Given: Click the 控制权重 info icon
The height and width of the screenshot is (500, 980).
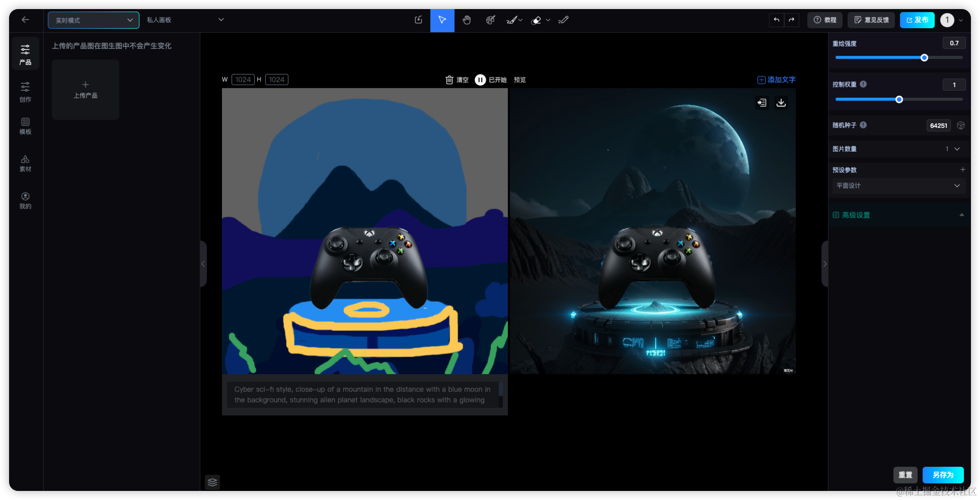Looking at the screenshot, I should (x=863, y=84).
